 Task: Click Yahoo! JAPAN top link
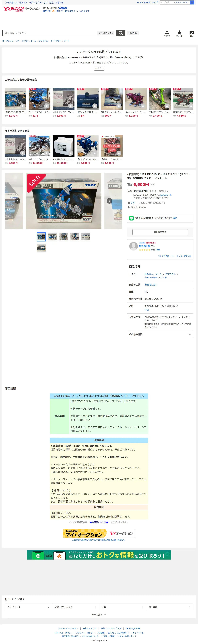coord(143,2)
